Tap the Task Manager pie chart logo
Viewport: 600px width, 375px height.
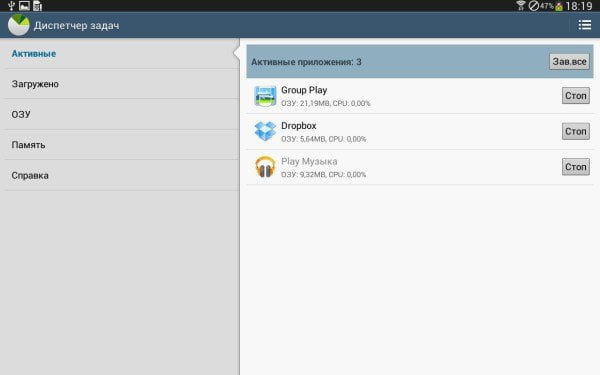coord(18,25)
